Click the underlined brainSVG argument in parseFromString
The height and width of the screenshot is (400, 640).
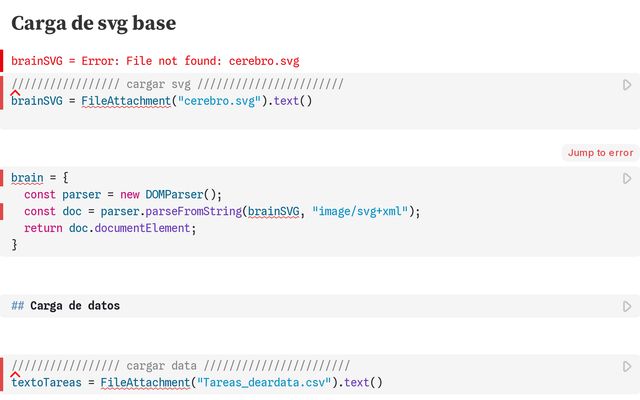(x=273, y=211)
